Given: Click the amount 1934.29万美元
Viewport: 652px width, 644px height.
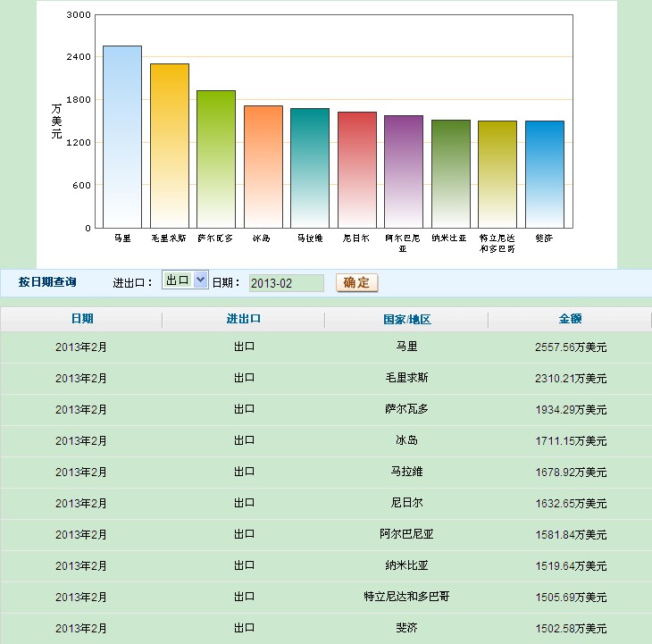Looking at the screenshot, I should (571, 409).
